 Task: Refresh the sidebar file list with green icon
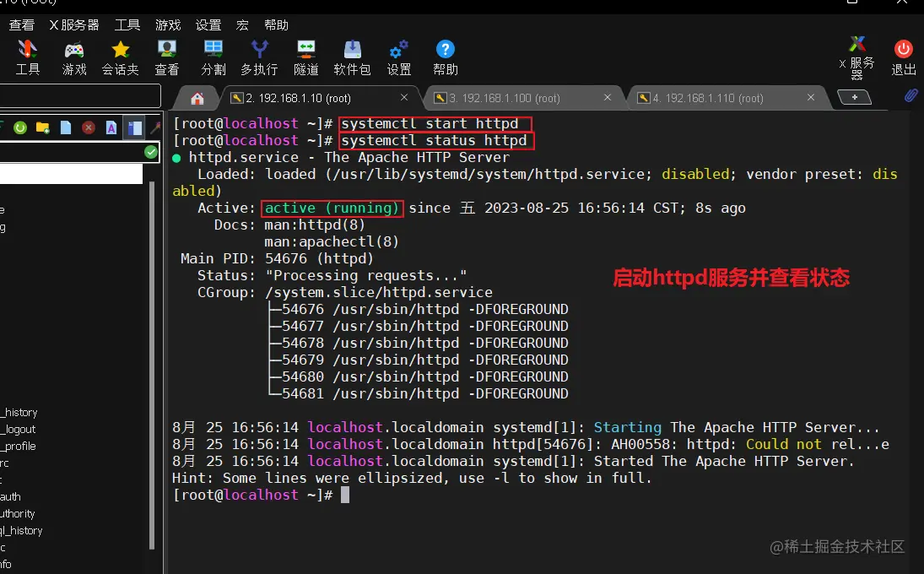coord(20,127)
